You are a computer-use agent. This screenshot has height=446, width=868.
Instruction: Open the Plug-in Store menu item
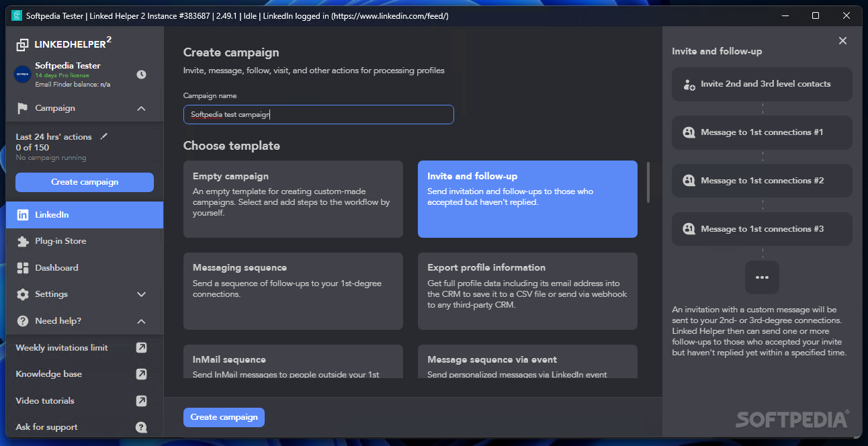coord(85,241)
